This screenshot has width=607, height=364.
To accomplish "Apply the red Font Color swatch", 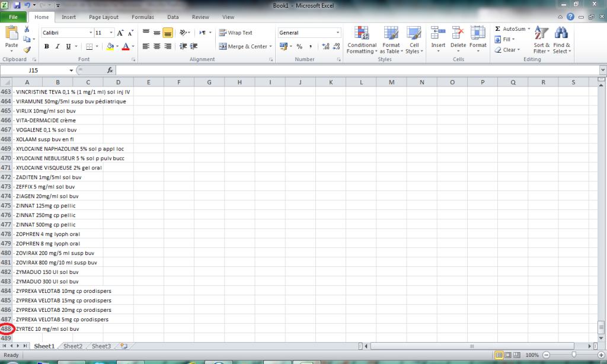I will [x=126, y=46].
